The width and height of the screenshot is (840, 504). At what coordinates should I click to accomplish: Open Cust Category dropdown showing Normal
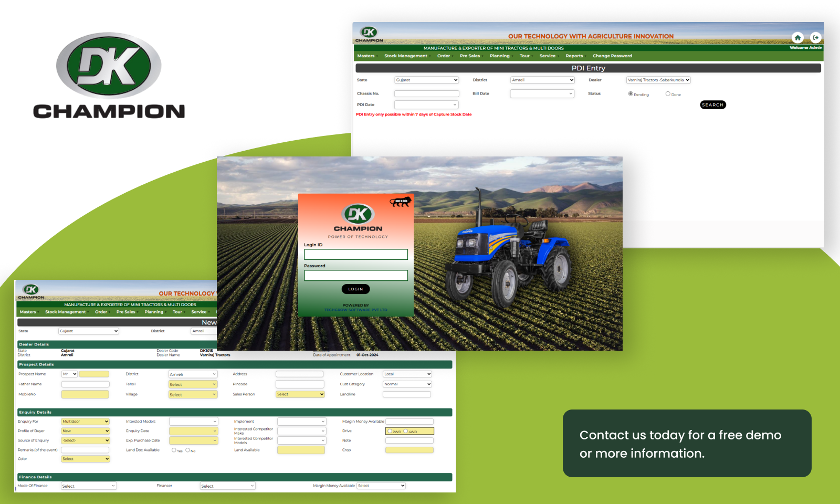pyautogui.click(x=407, y=384)
